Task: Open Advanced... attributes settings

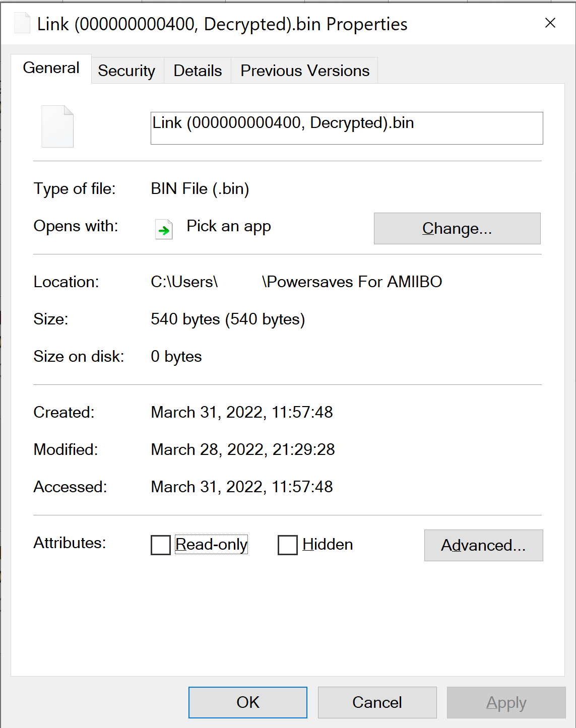Action: click(x=484, y=545)
